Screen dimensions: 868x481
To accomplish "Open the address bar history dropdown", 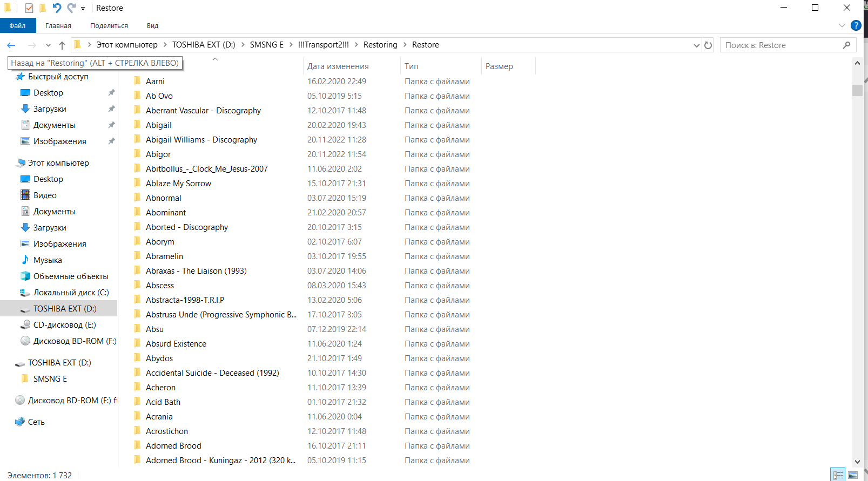I will (x=696, y=45).
